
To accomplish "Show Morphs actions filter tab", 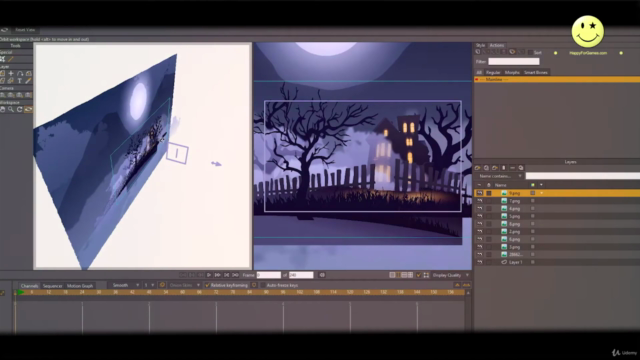I will 512,72.
